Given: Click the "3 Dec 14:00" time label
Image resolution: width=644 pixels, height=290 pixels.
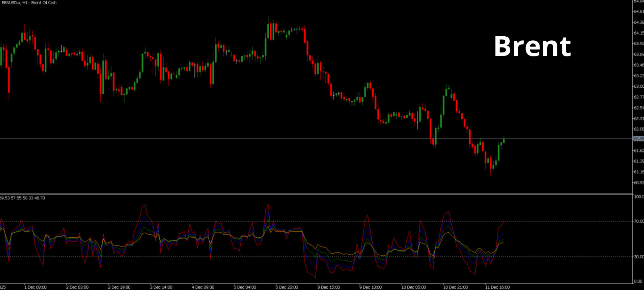Looking at the screenshot, I should tap(161, 287).
